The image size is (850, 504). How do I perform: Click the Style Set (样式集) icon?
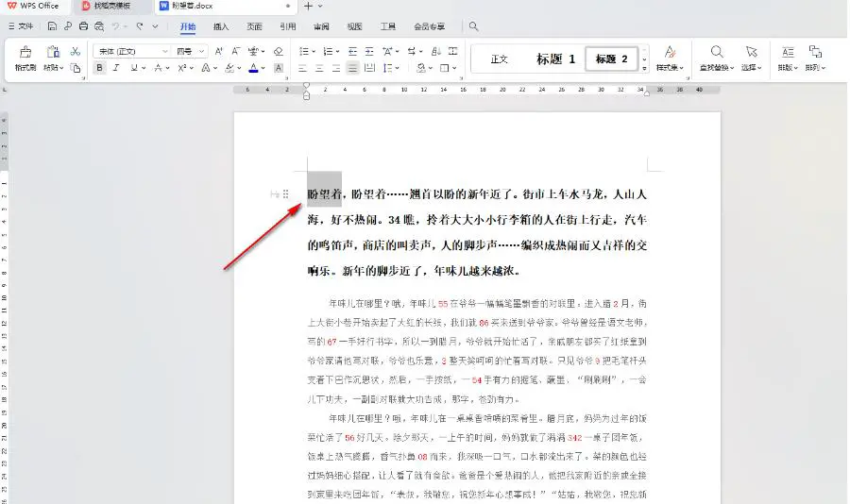pyautogui.click(x=670, y=52)
